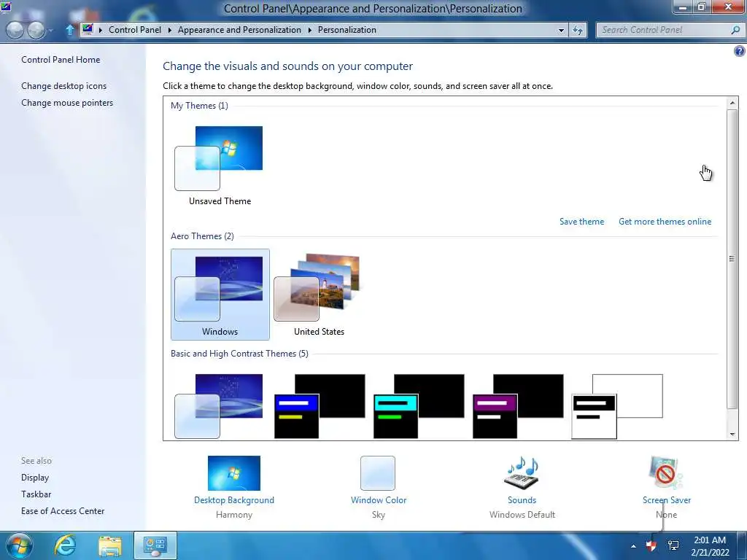This screenshot has height=560, width=747.
Task: Click the Forward navigation button
Action: click(36, 30)
